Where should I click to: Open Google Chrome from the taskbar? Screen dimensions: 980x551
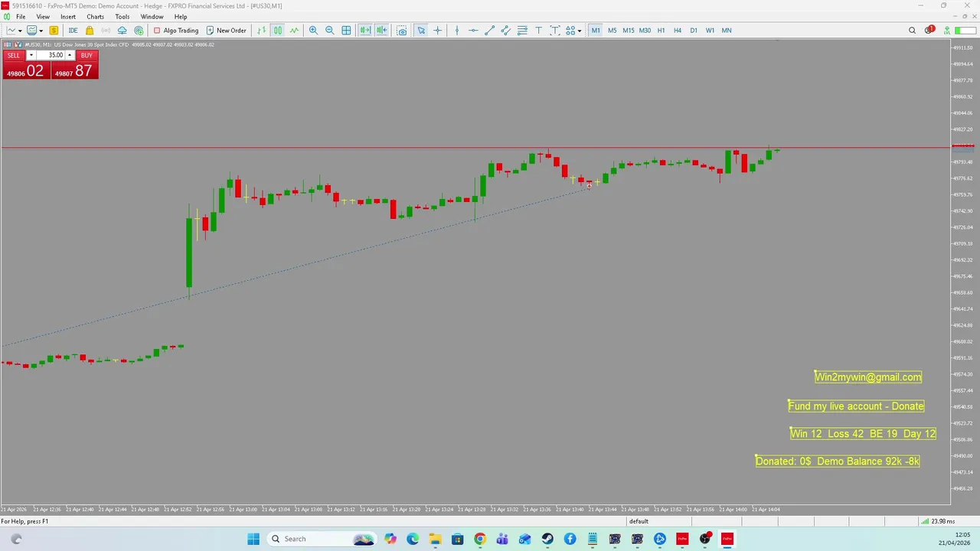coord(479,539)
